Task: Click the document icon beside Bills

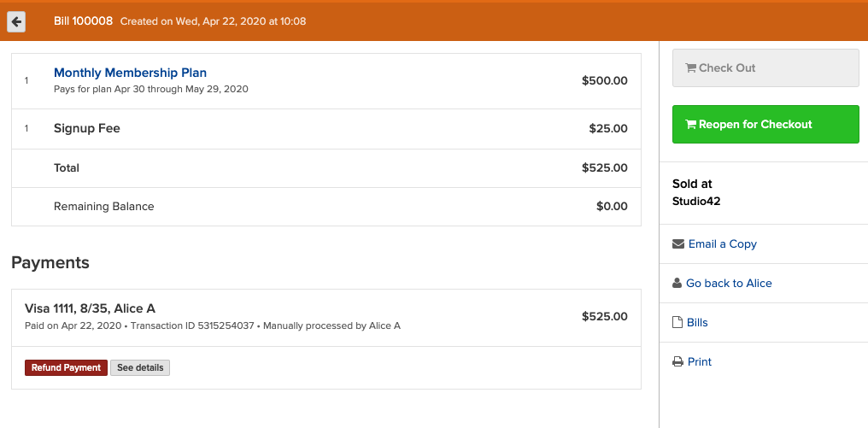Action: click(x=677, y=323)
